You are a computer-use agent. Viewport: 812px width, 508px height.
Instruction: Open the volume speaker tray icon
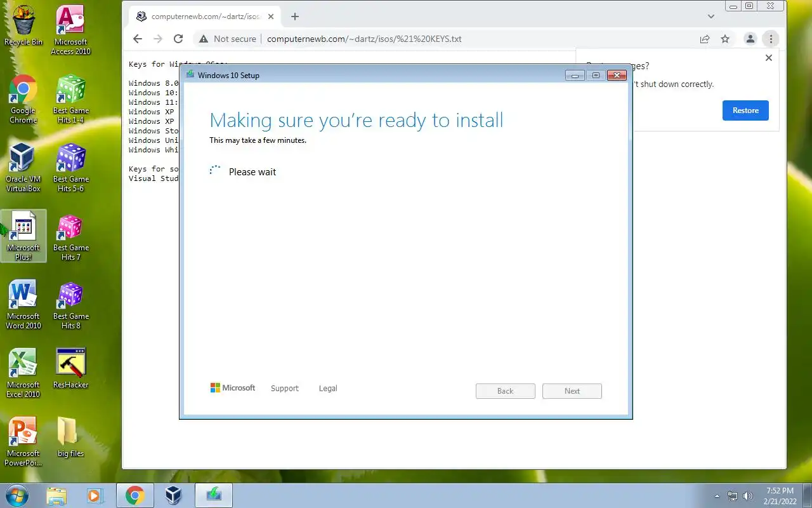click(x=748, y=496)
